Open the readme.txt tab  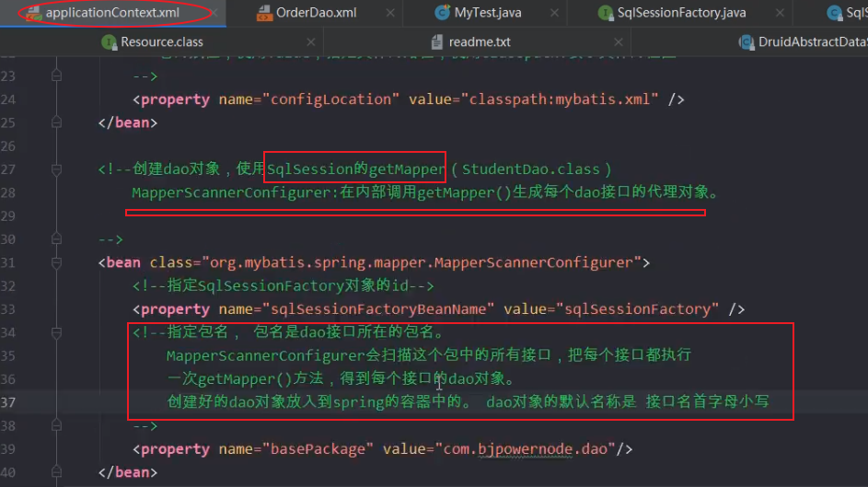[480, 42]
